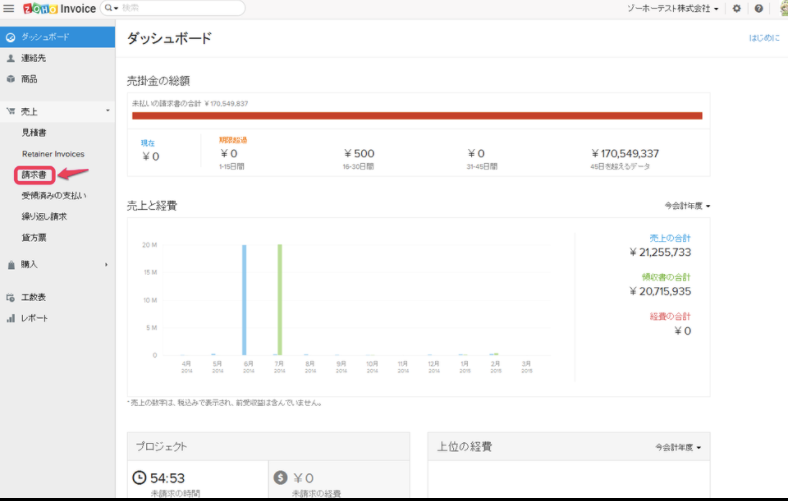Click the 売上と経費 heading
The image size is (788, 501).
(152, 206)
